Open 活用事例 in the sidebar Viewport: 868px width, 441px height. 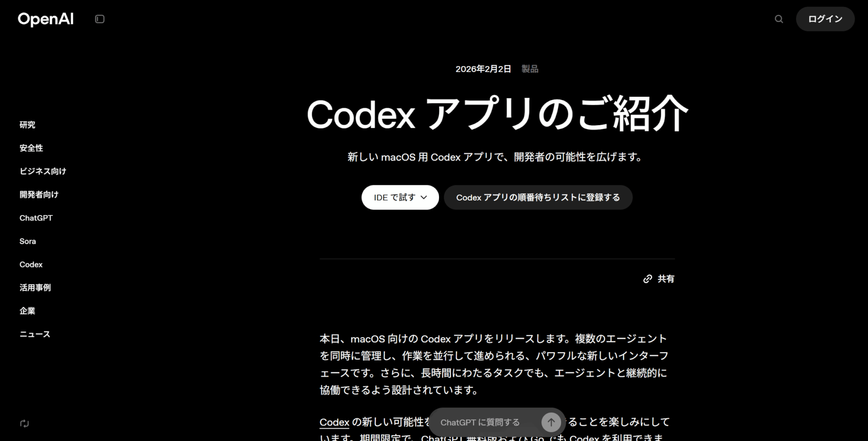35,288
